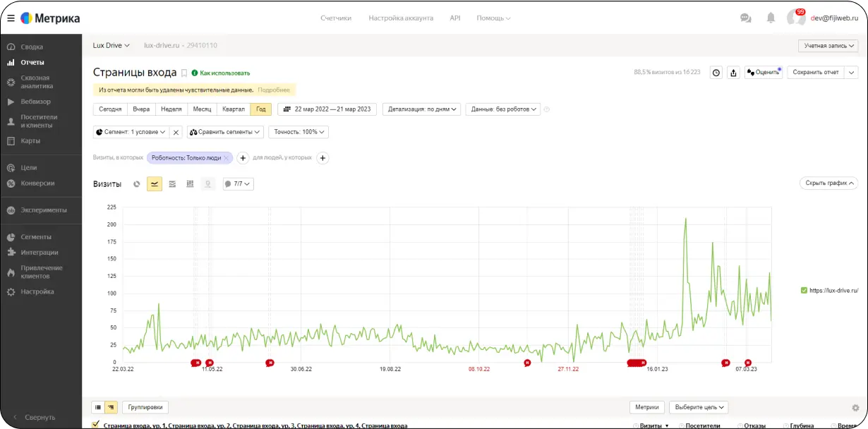Viewport: 868px width, 429px height.
Task: Click the Настройка gear icon in sidebar
Action: pyautogui.click(x=11, y=291)
